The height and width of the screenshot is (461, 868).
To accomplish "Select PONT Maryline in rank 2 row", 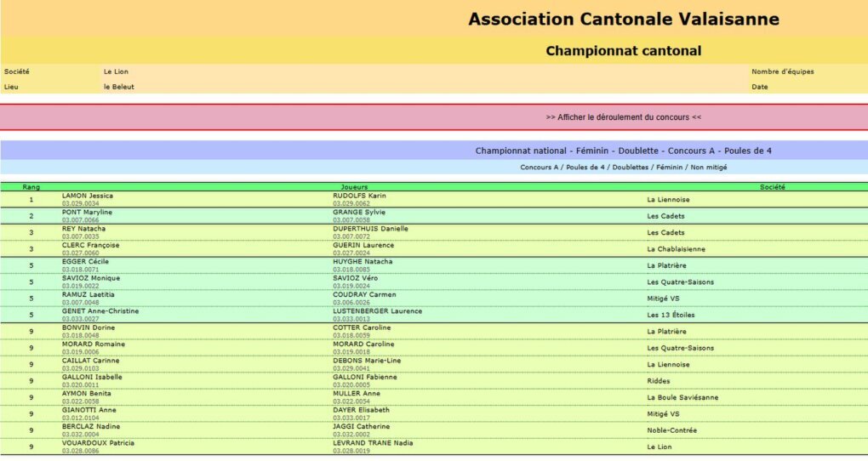I will pos(87,213).
